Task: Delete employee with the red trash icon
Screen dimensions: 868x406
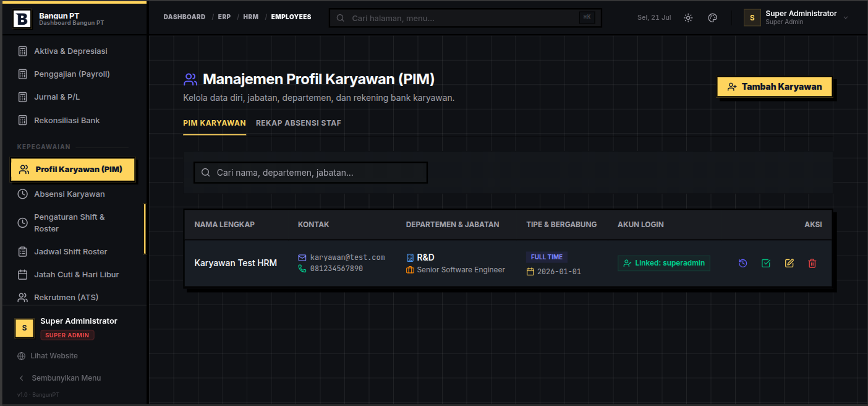Action: (812, 263)
